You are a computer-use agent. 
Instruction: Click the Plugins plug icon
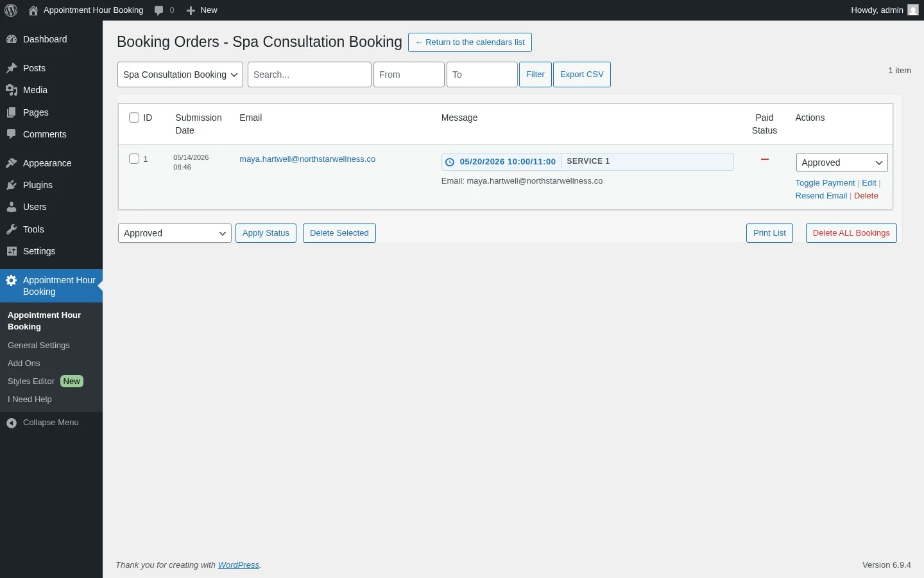click(x=12, y=185)
